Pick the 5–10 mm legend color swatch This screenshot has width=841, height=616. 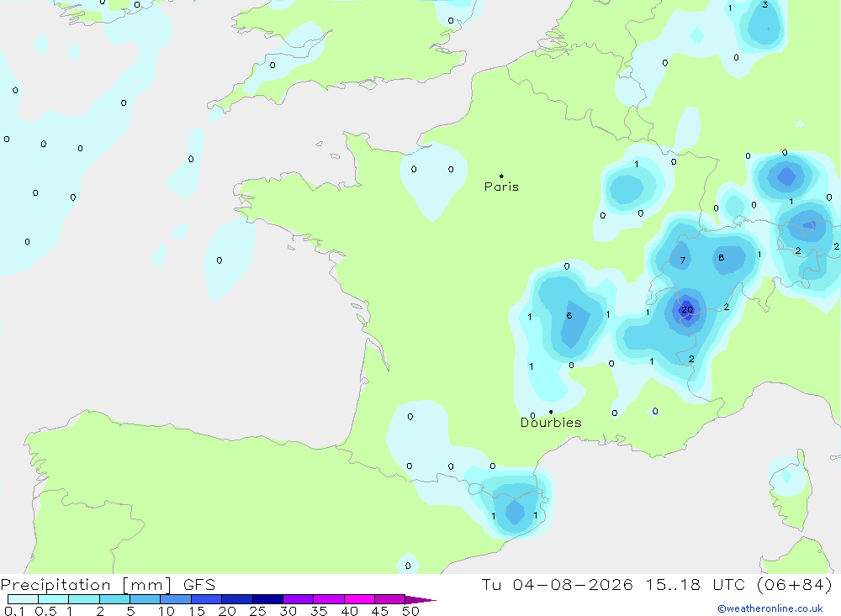tap(145, 599)
